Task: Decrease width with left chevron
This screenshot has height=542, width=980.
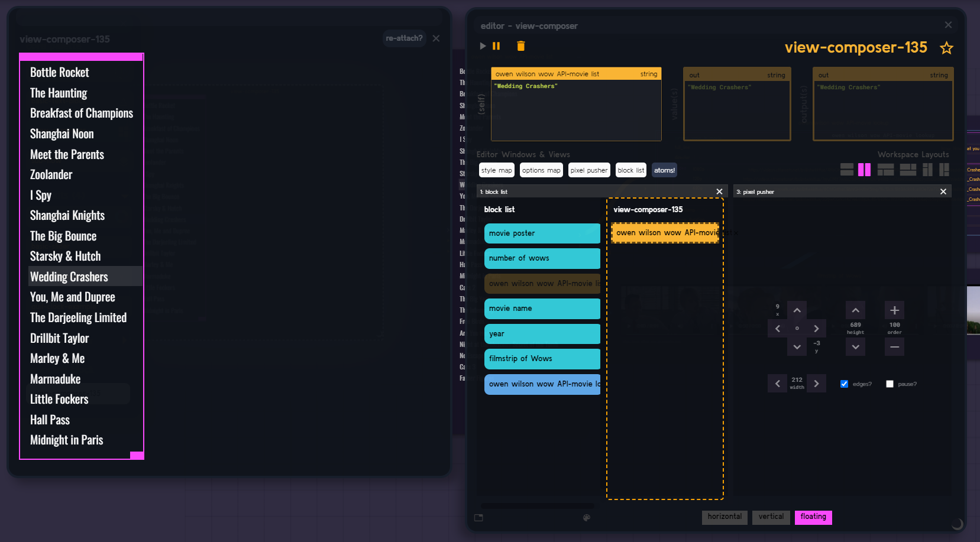Action: [778, 384]
